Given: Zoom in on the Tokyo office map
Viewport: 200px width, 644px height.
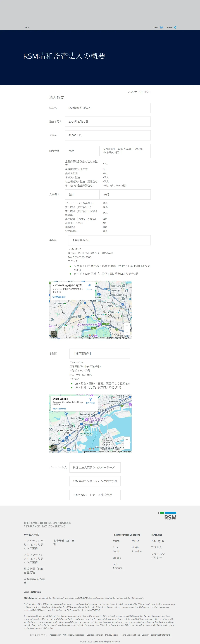Looking at the screenshot, I should tap(127, 326).
